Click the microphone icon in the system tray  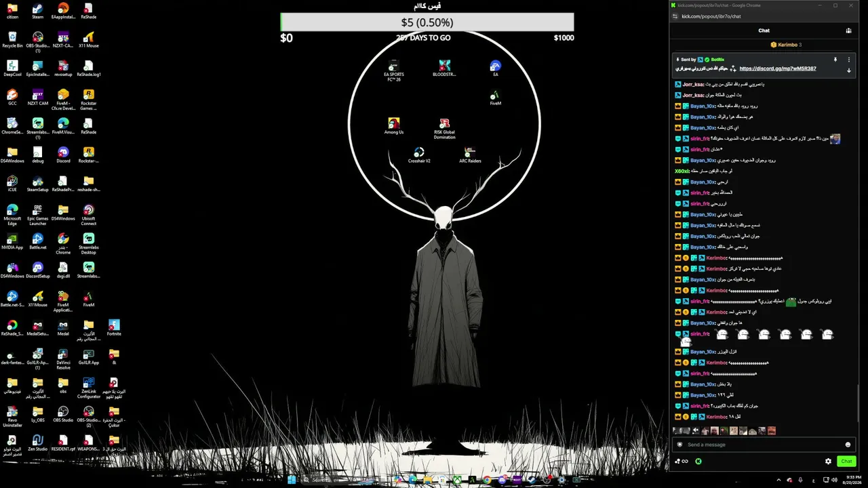(x=801, y=480)
